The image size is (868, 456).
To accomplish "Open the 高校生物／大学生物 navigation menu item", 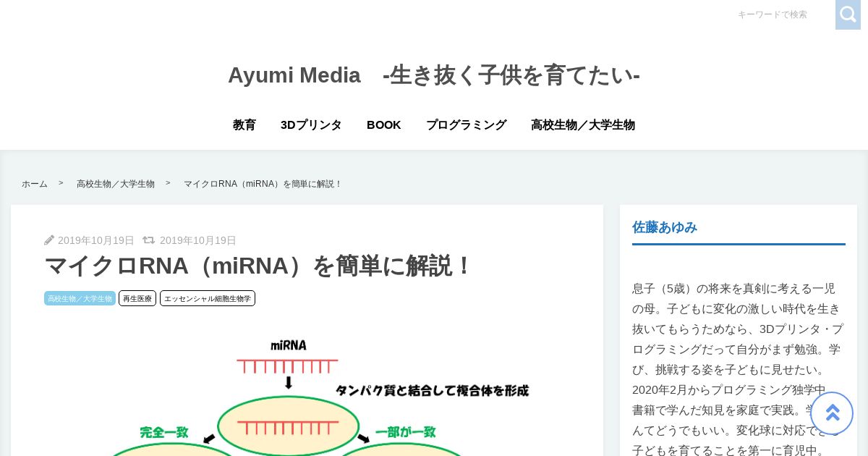I will coord(583,124).
